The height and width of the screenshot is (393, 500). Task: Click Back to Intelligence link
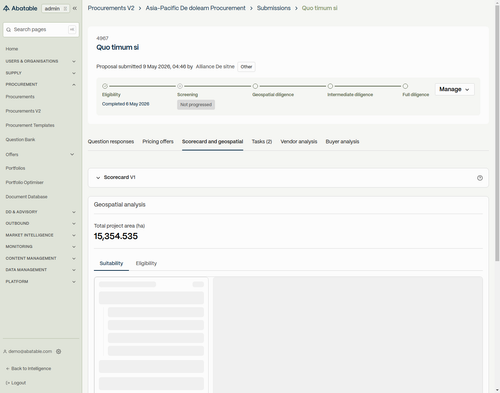pos(29,369)
